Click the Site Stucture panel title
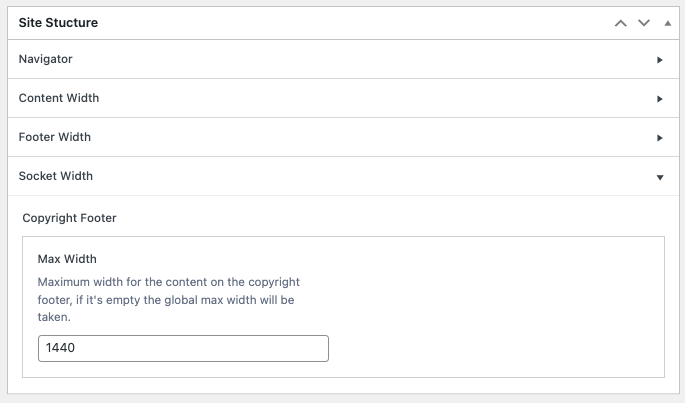The height and width of the screenshot is (403, 685). coord(58,22)
